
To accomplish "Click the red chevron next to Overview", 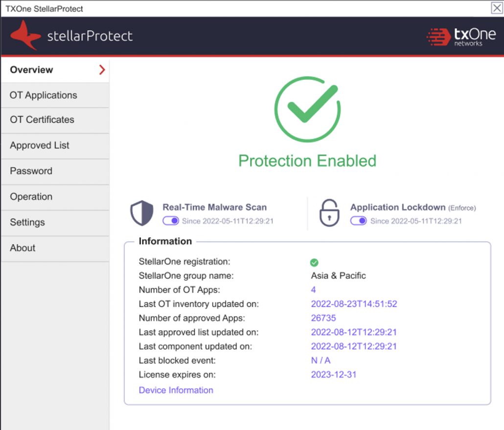I will 102,70.
